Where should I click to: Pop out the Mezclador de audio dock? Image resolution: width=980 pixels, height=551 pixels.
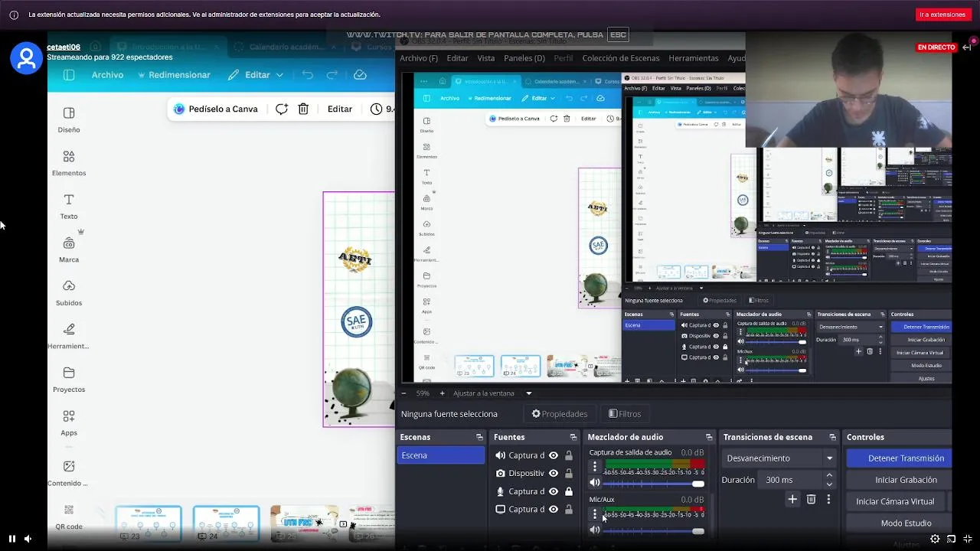(x=709, y=437)
